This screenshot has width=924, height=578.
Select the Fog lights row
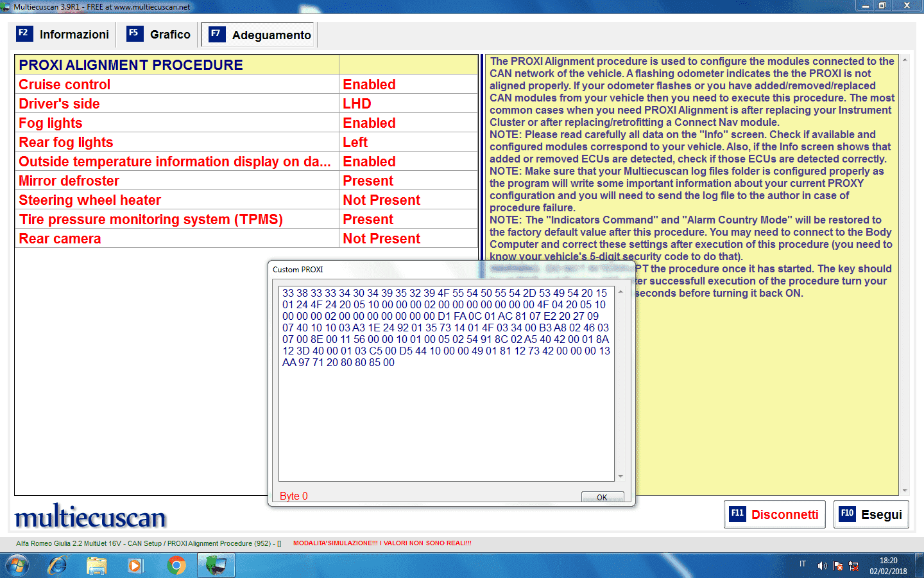click(x=246, y=123)
